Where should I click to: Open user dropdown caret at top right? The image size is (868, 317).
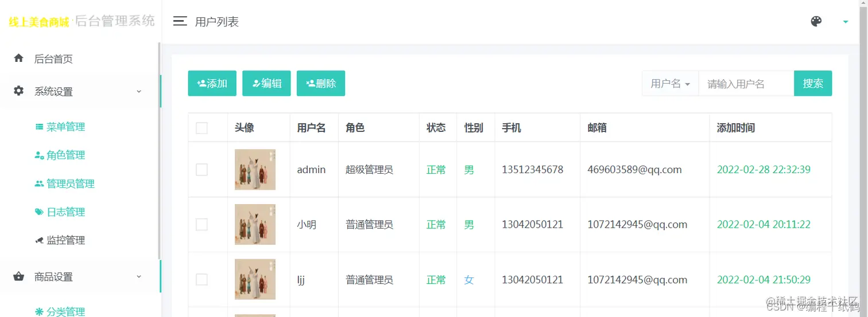pyautogui.click(x=845, y=22)
